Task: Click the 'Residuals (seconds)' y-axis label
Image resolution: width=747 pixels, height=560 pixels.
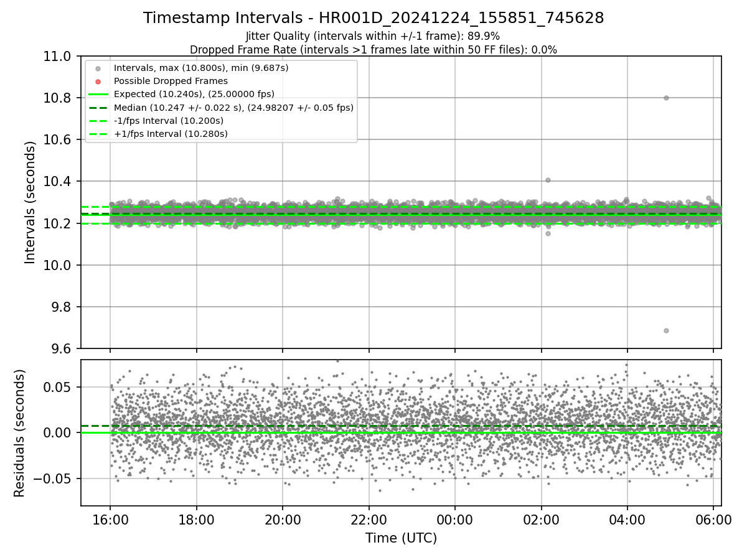Action: 19,433
